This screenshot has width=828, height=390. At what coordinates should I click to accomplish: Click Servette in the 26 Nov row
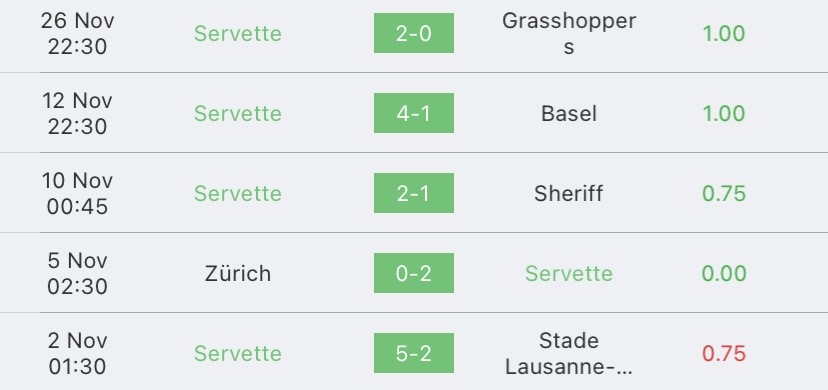[238, 34]
